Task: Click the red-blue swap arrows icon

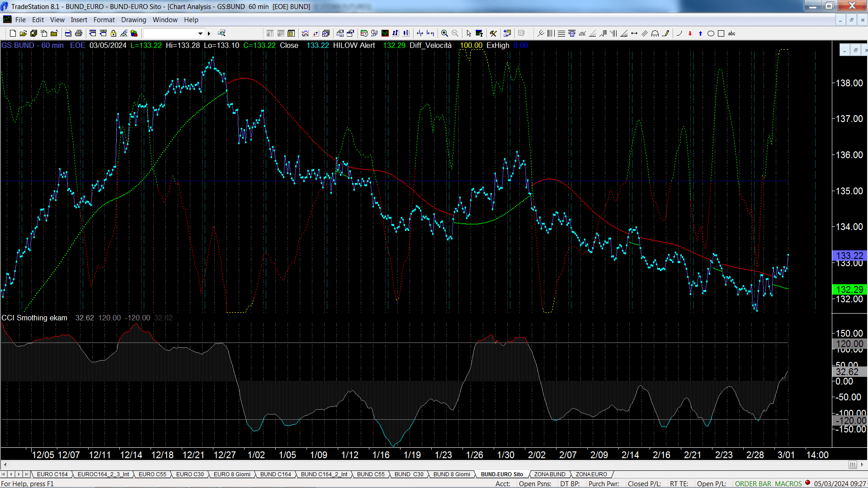Action: 316,33
